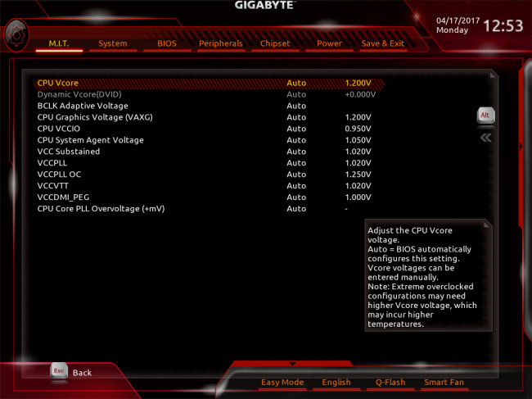Open CPU Core PLL Overvoltage Auto option
The height and width of the screenshot is (399, 532).
tap(296, 209)
